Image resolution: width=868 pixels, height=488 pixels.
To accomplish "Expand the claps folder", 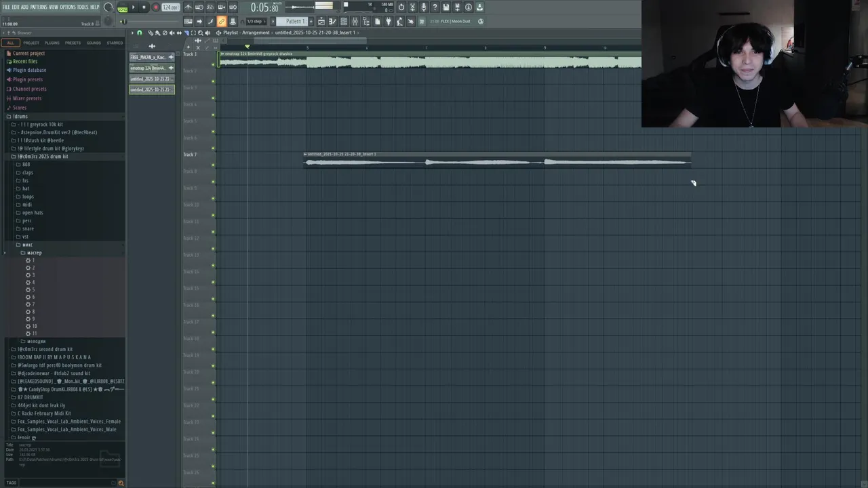I will (x=27, y=173).
